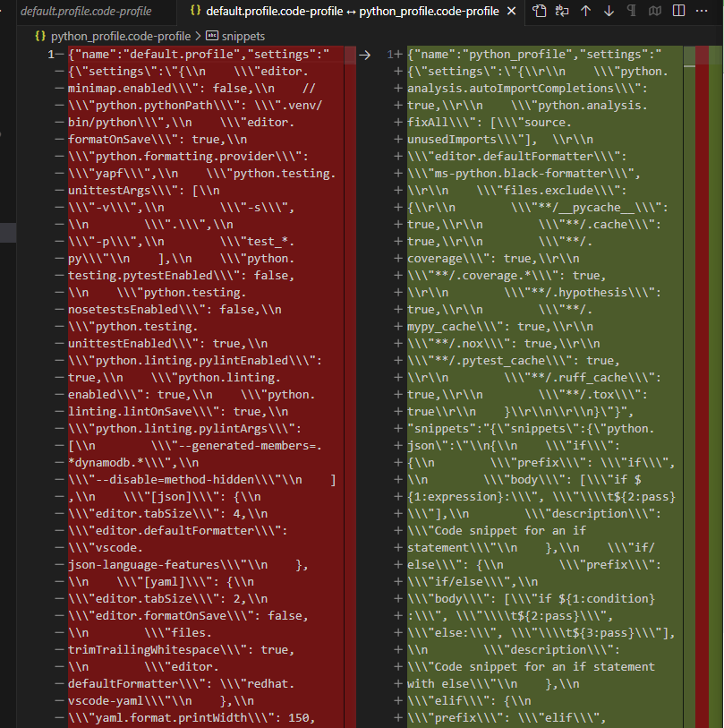724x728 pixels.
Task: Click the "with else" description line
Action: point(493,684)
